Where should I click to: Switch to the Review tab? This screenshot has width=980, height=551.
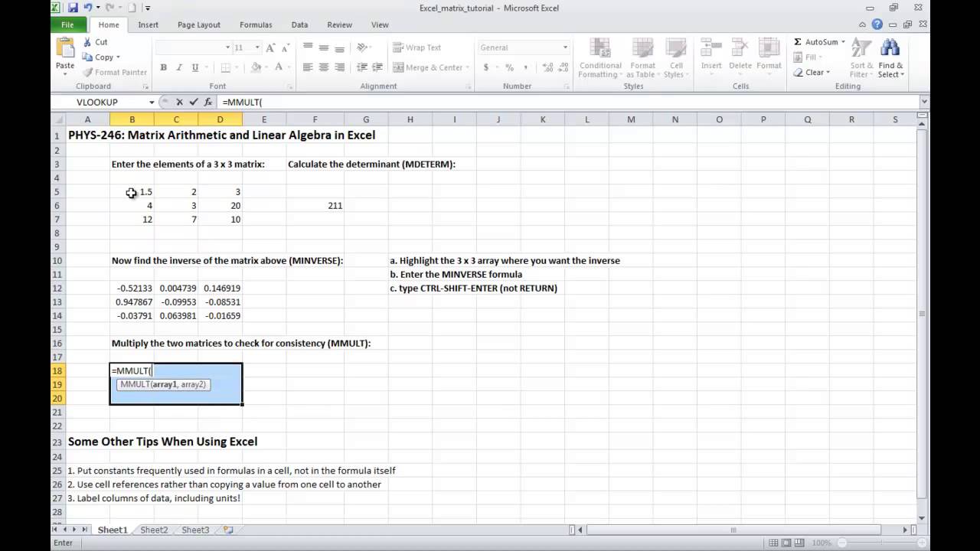click(340, 24)
